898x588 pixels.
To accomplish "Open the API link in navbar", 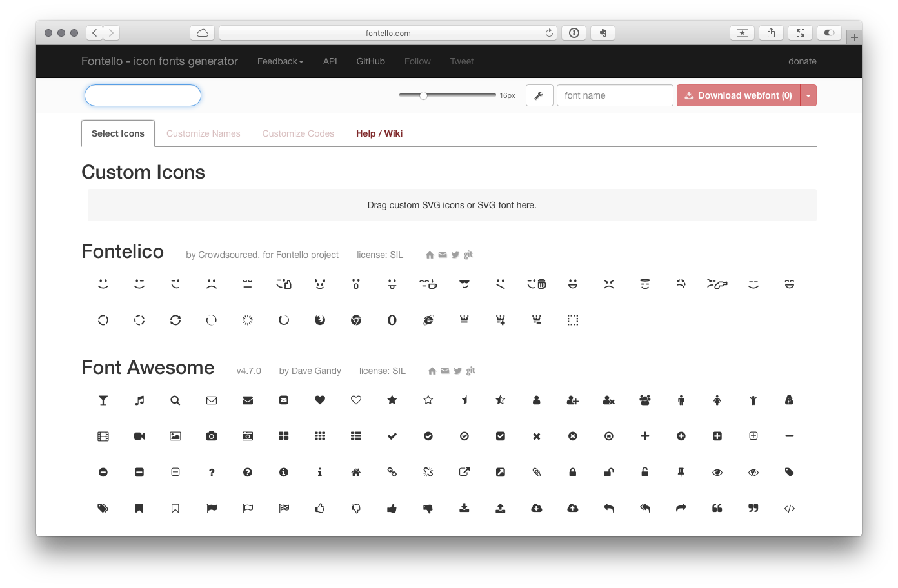I will click(330, 61).
